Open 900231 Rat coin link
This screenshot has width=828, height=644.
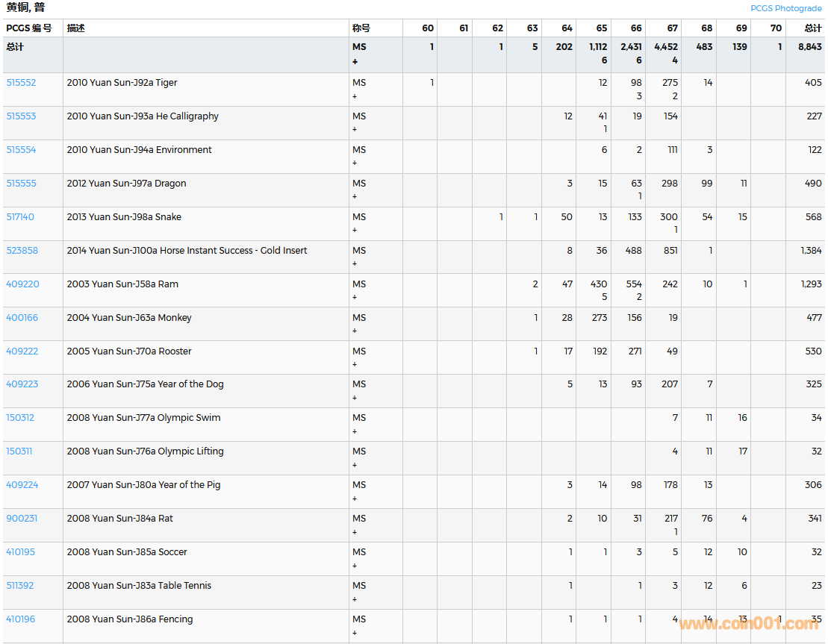pos(22,519)
